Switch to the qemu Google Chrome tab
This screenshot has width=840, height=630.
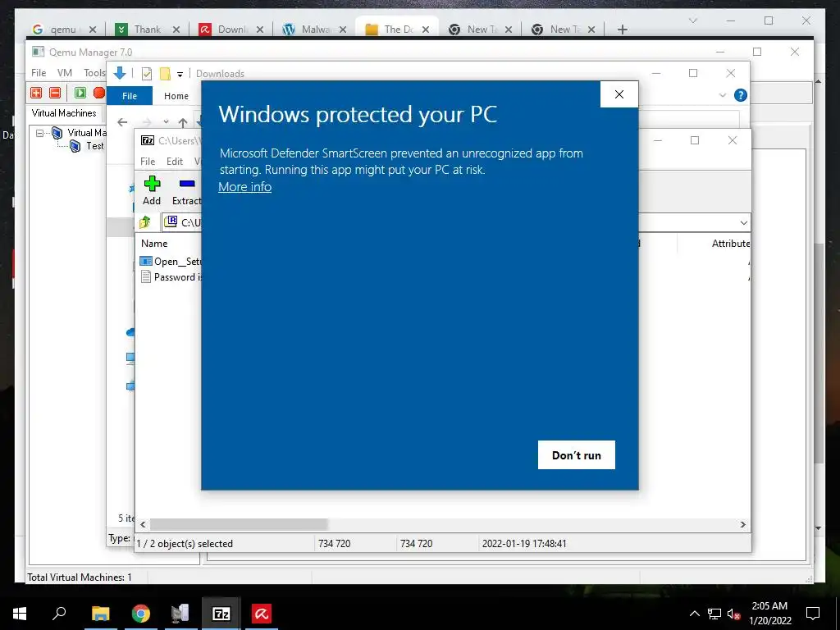click(62, 30)
